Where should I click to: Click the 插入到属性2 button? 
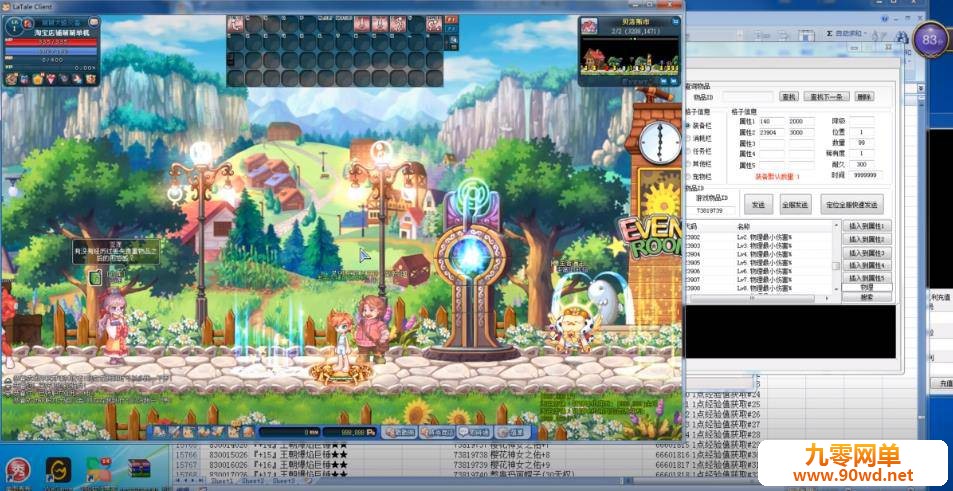pos(867,239)
